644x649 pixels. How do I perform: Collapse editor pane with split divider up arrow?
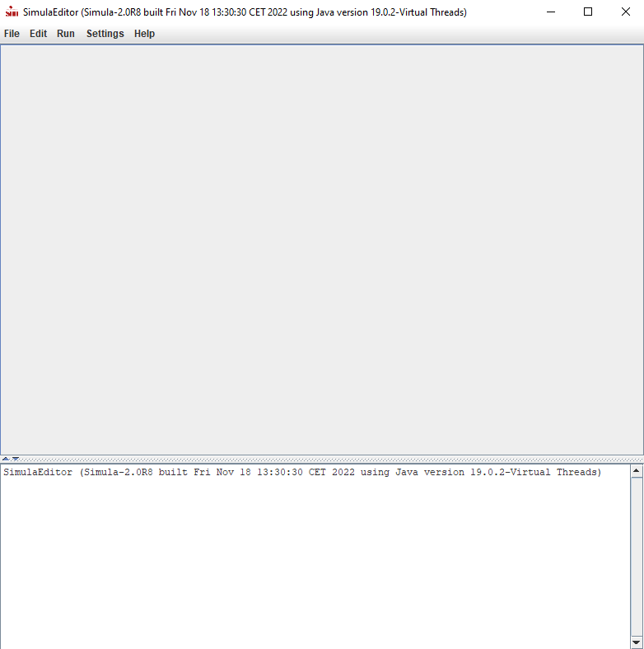coord(6,459)
